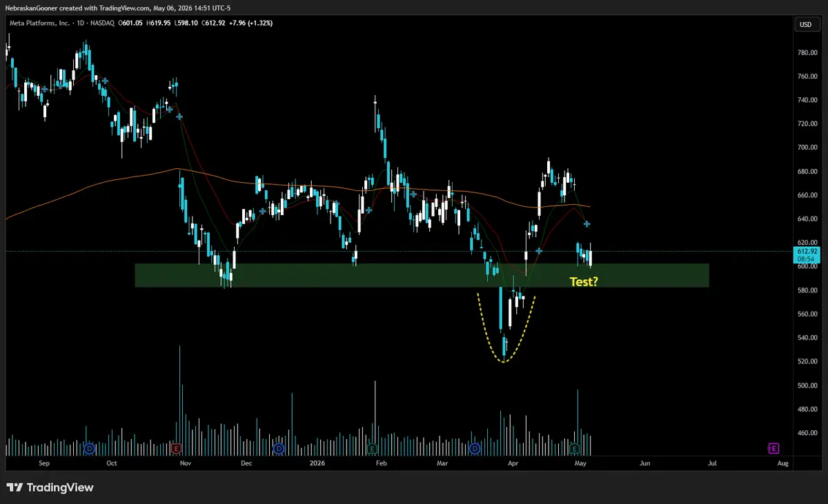Click the Apr label on time axis
Screen dimensions: 828x504
[x=512, y=464]
